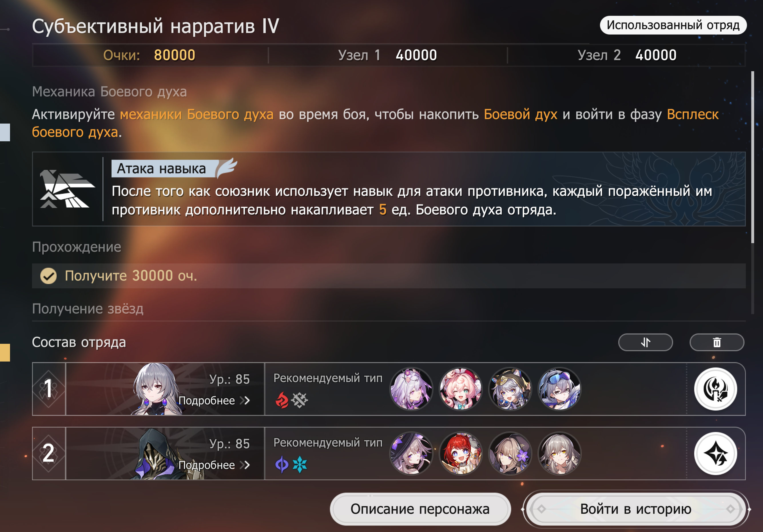Click the trash icon to clear lineup
Image resolution: width=763 pixels, height=532 pixels.
pyautogui.click(x=717, y=342)
